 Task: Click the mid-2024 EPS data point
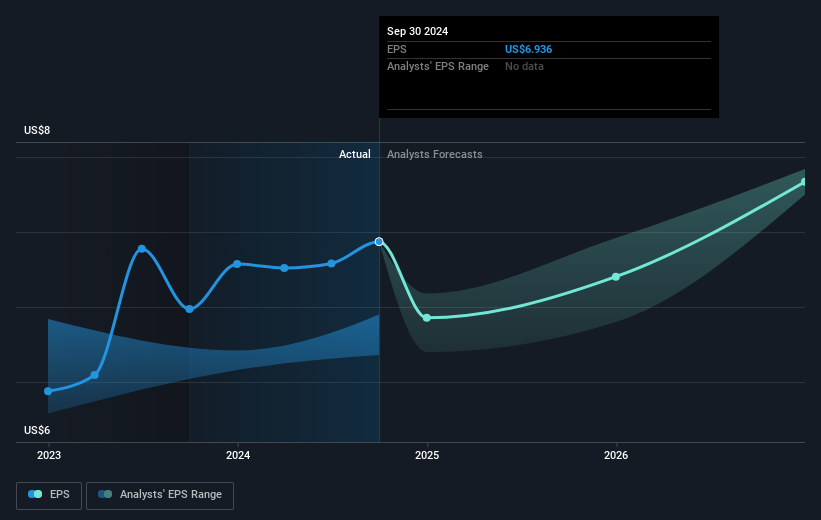(x=331, y=263)
